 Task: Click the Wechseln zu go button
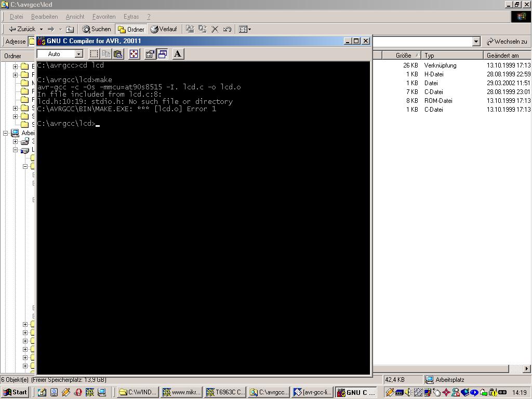[x=507, y=42]
